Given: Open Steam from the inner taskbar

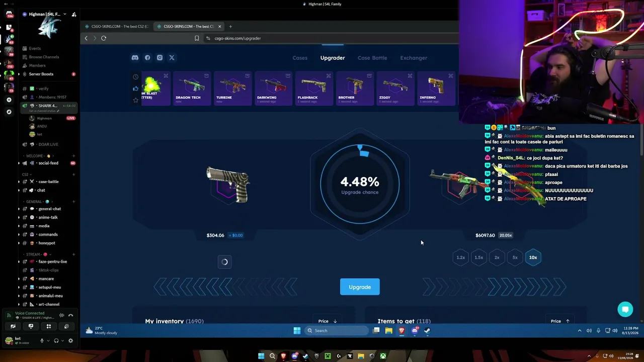Looking at the screenshot, I should (427, 330).
